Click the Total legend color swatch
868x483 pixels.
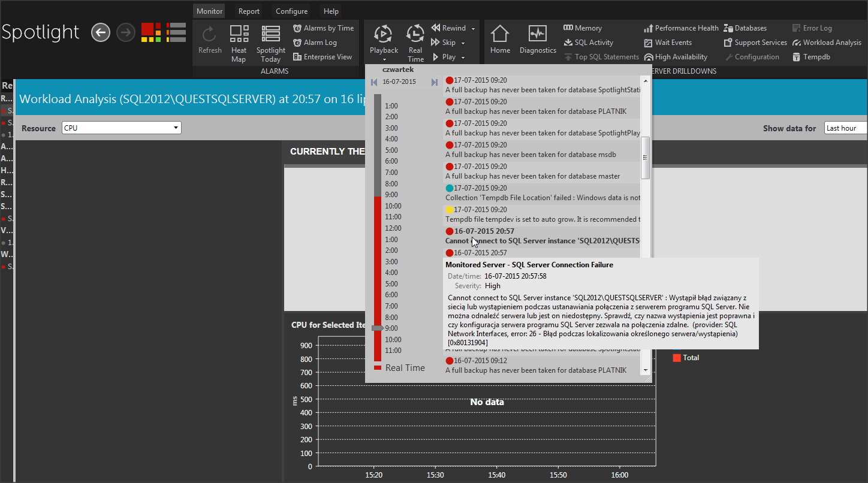pyautogui.click(x=677, y=358)
